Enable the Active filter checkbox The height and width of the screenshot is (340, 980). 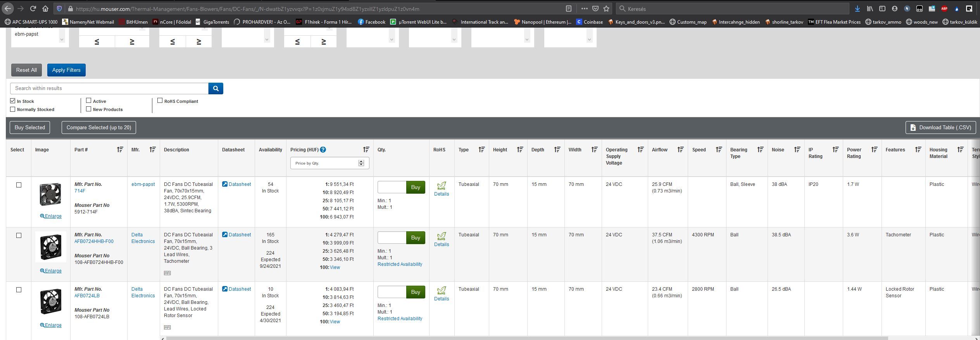click(x=89, y=101)
